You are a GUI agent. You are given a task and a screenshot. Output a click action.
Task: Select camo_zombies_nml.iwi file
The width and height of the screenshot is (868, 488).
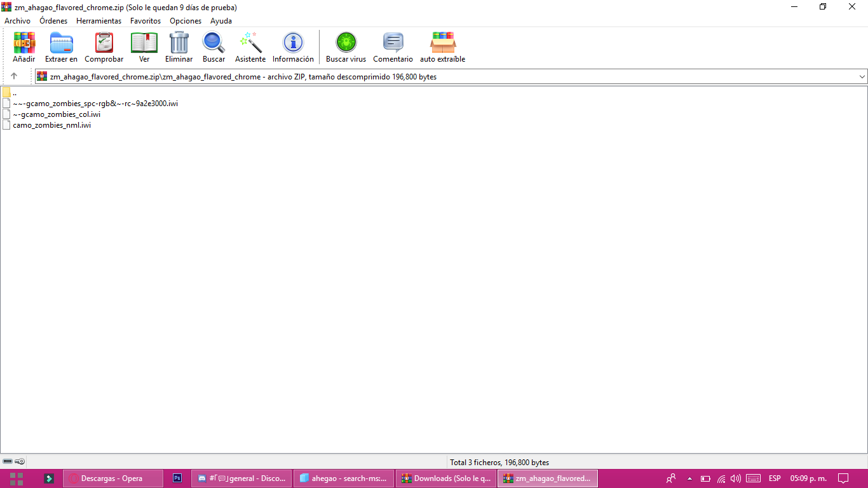point(47,125)
